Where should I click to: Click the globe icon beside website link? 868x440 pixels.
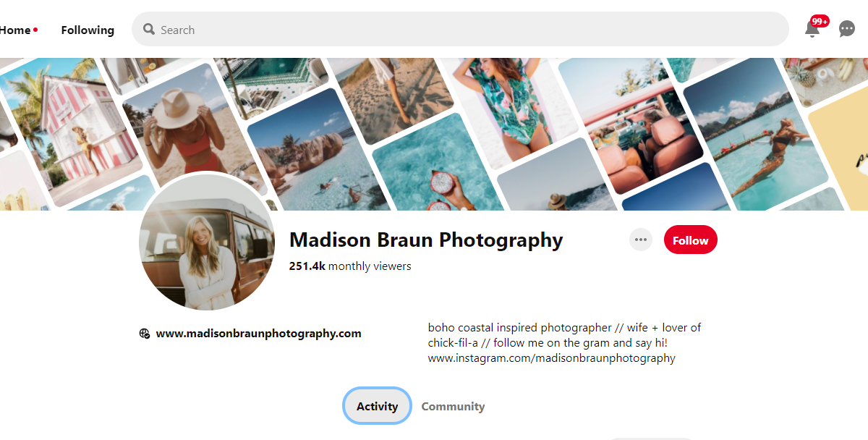point(145,334)
